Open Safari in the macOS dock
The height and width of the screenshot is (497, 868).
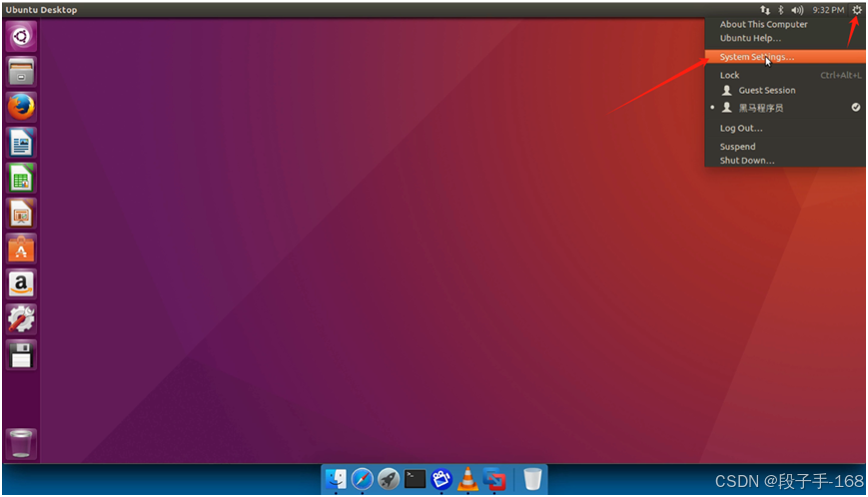point(362,479)
